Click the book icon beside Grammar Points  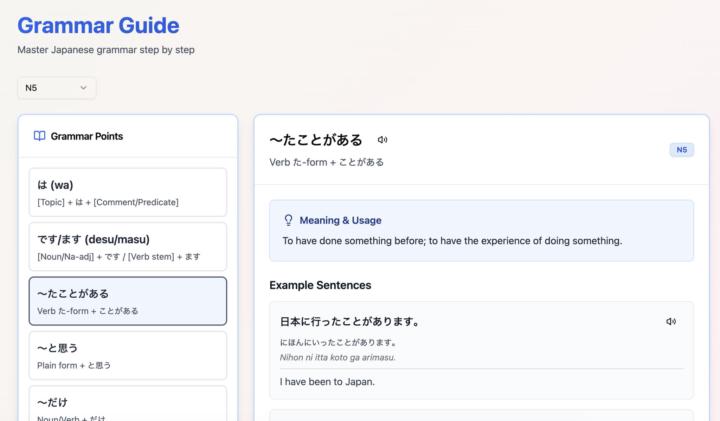pyautogui.click(x=39, y=136)
